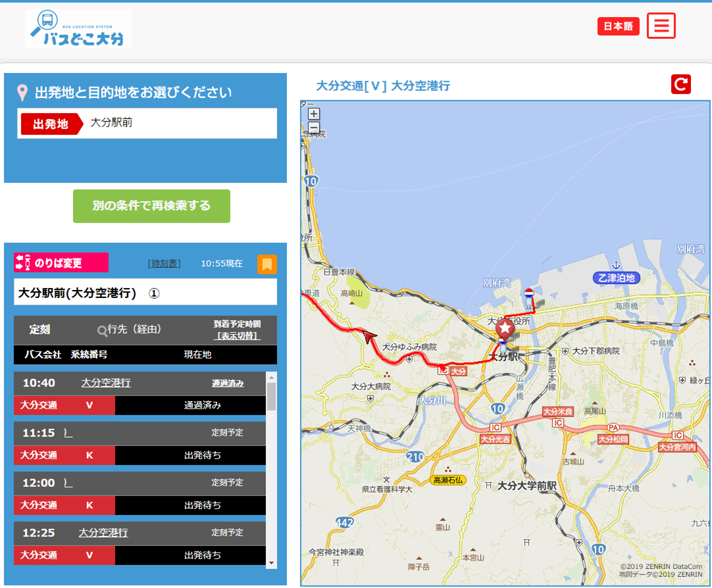Click the orange bookmark icon

click(x=267, y=264)
